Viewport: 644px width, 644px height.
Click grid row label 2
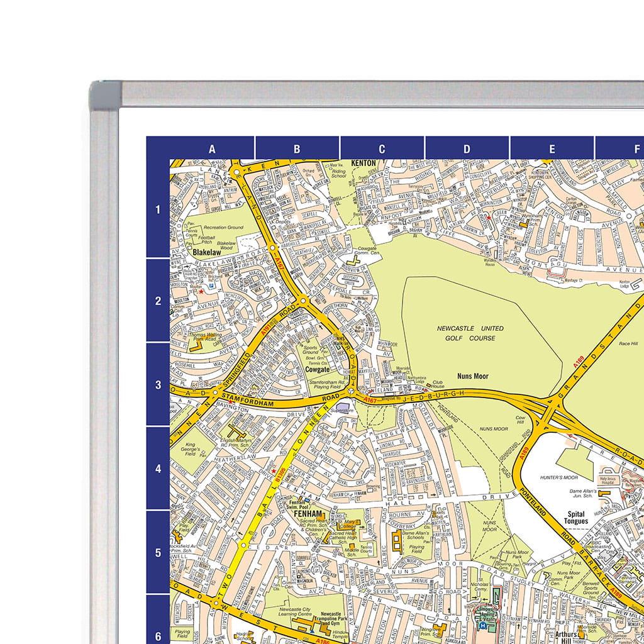[x=158, y=301]
